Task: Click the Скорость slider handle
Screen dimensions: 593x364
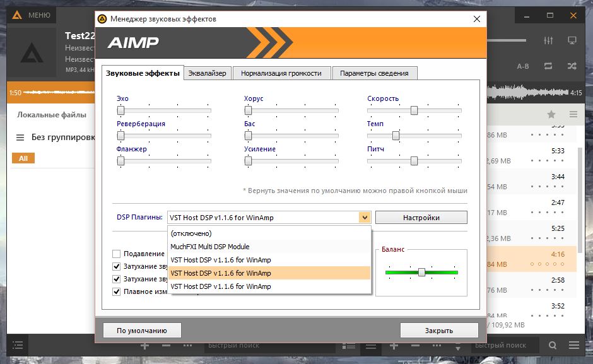Action: [414, 110]
